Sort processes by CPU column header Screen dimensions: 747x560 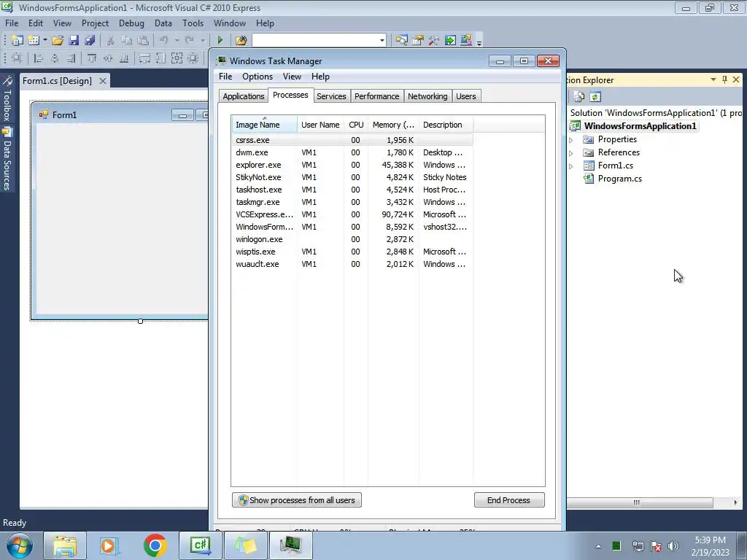point(356,125)
